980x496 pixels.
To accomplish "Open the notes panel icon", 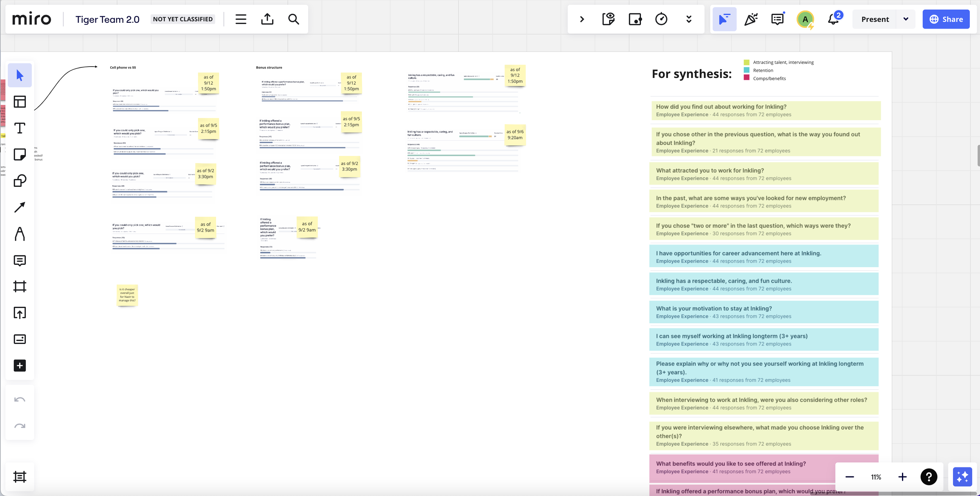I will pos(608,19).
